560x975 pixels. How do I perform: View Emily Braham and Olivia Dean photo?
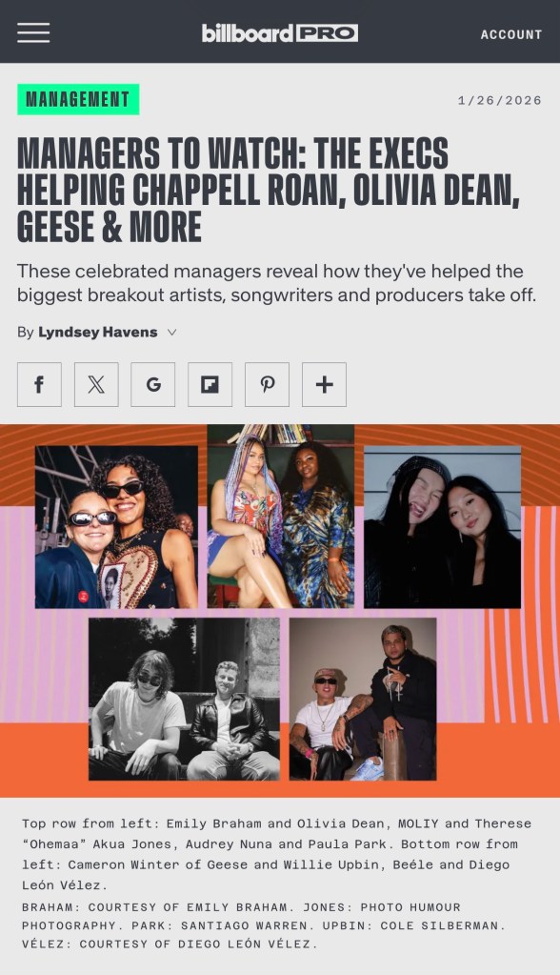click(x=116, y=527)
